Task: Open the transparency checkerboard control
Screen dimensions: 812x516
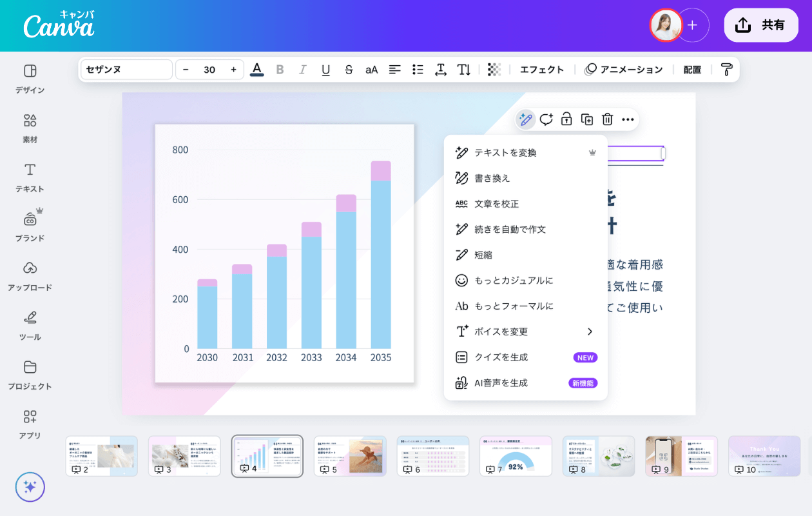Action: pos(494,70)
